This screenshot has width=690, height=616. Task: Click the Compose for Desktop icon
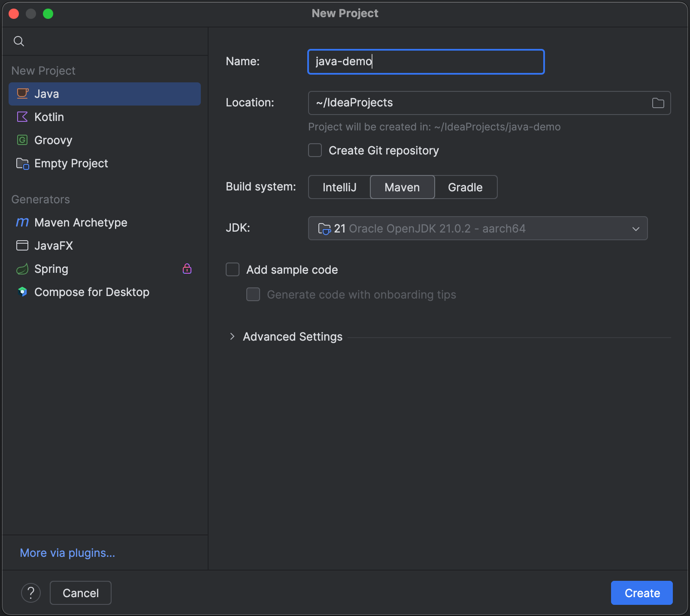pos(22,292)
